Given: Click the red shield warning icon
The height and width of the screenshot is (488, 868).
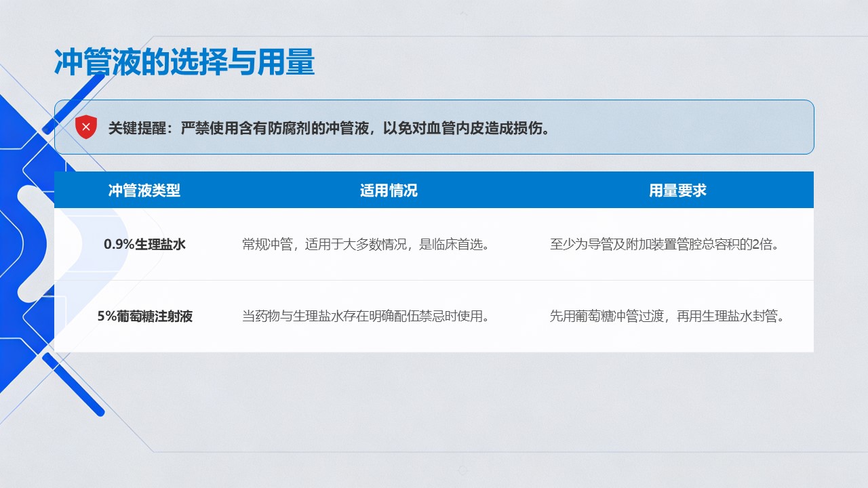Looking at the screenshot, I should pos(86,127).
